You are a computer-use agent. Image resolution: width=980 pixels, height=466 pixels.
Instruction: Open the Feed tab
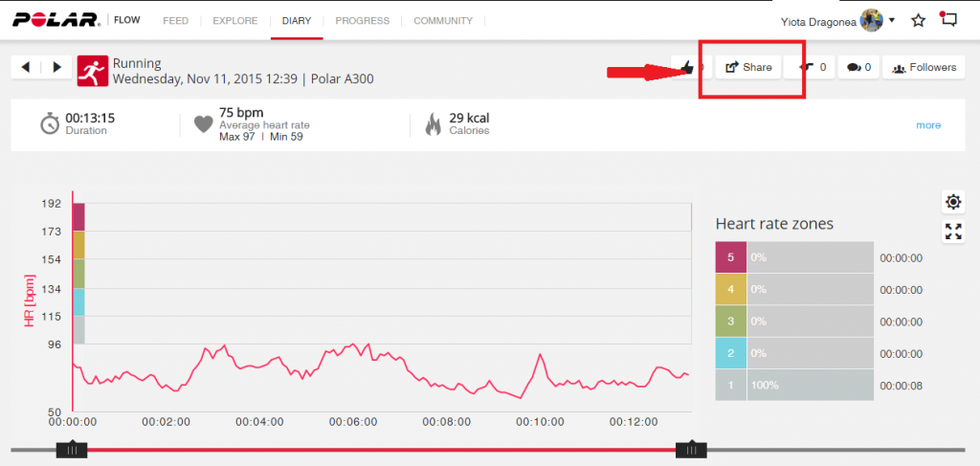[x=175, y=20]
